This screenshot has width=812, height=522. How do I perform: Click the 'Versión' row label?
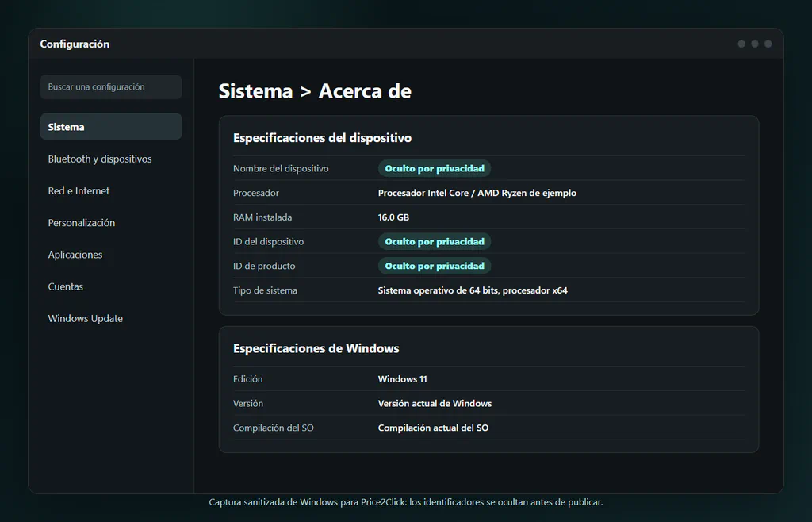point(248,404)
